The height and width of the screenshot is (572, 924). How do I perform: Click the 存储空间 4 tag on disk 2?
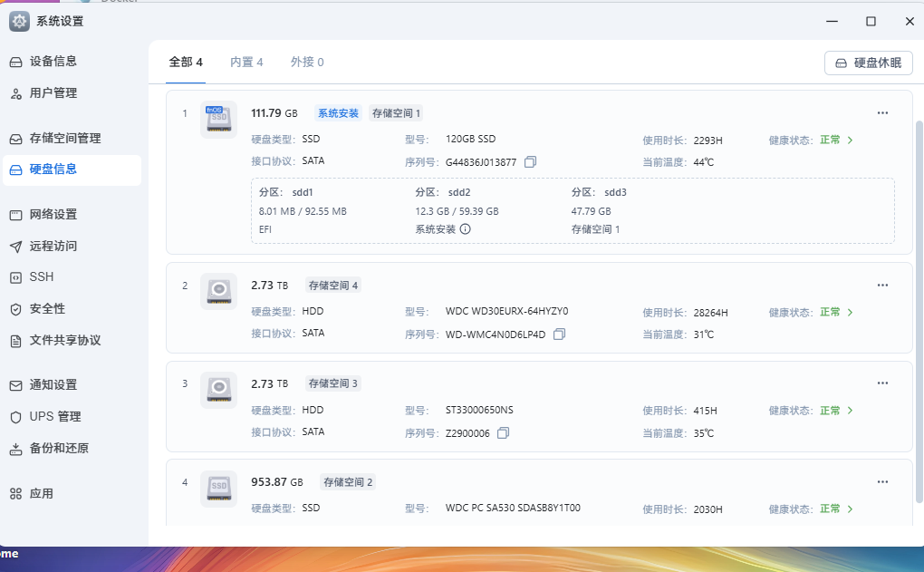tap(333, 286)
